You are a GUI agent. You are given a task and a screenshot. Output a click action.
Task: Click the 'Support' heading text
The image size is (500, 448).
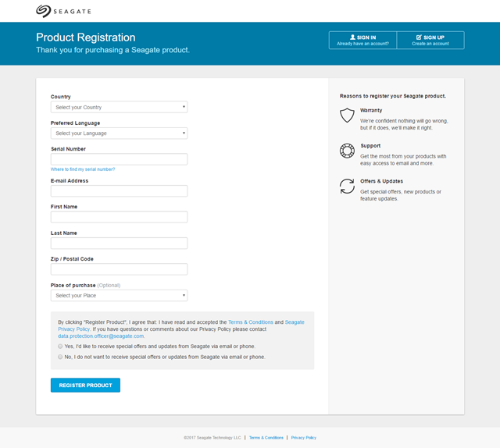[x=370, y=146]
